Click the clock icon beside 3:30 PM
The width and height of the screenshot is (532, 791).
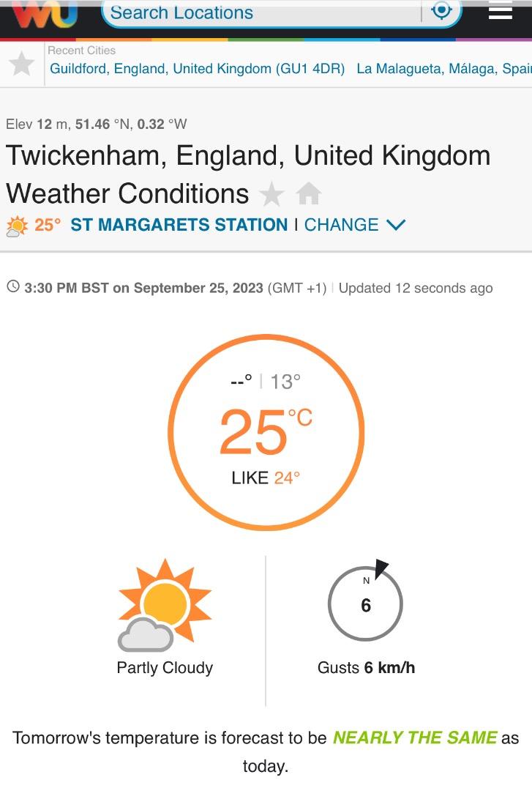[x=13, y=287]
